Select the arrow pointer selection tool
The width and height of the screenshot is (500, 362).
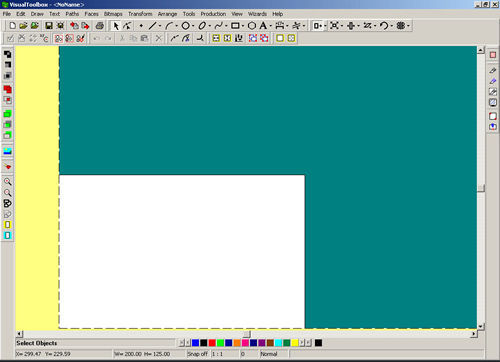116,26
